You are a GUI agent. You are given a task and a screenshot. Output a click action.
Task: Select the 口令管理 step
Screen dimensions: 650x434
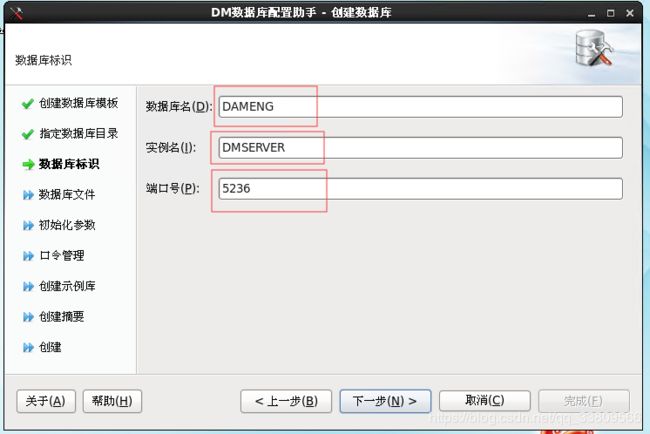click(x=61, y=255)
